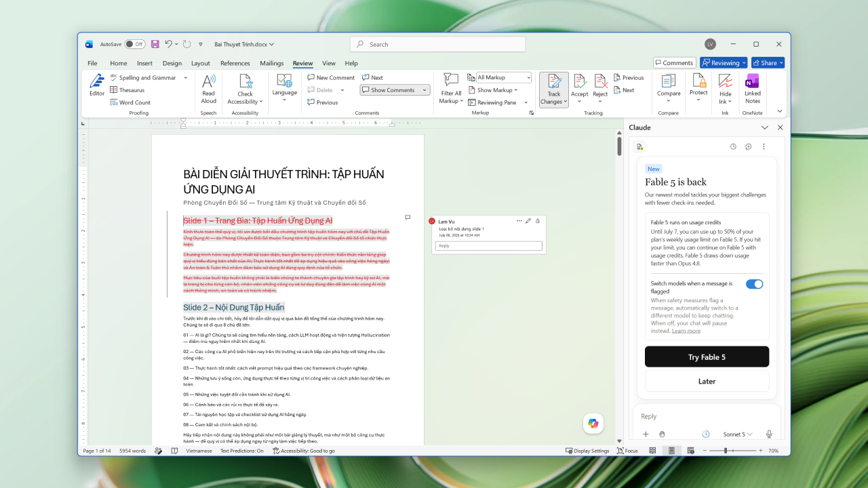Open Sonnet 5 model selector
Image resolution: width=868 pixels, height=488 pixels.
pos(737,434)
